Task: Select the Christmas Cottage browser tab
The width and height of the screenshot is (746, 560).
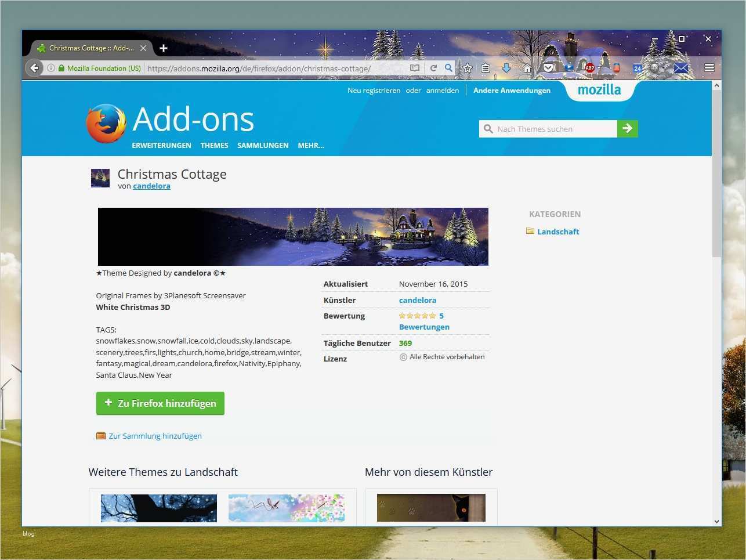Action: click(x=91, y=48)
